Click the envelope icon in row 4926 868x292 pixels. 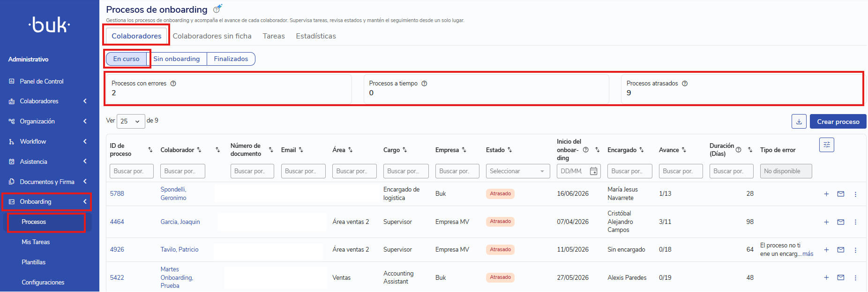tap(841, 250)
